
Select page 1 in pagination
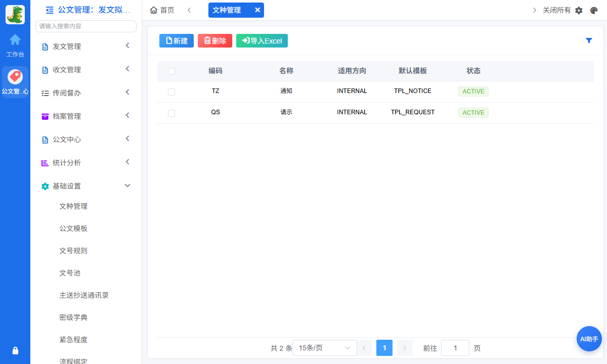[x=384, y=348]
